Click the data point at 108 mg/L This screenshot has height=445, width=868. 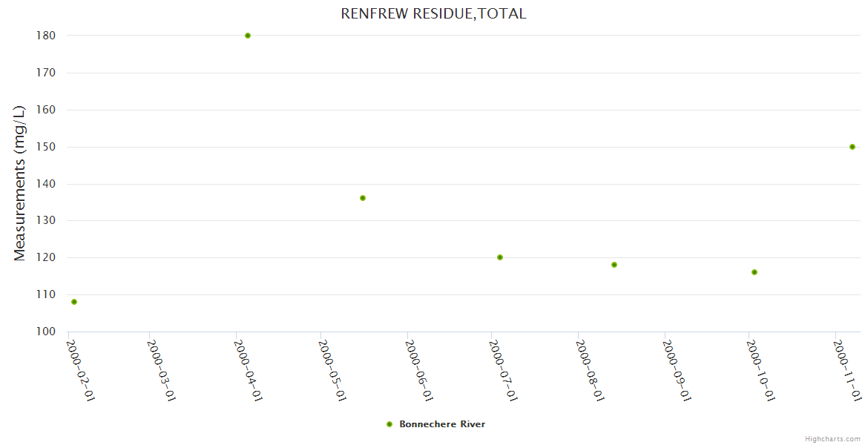point(74,302)
